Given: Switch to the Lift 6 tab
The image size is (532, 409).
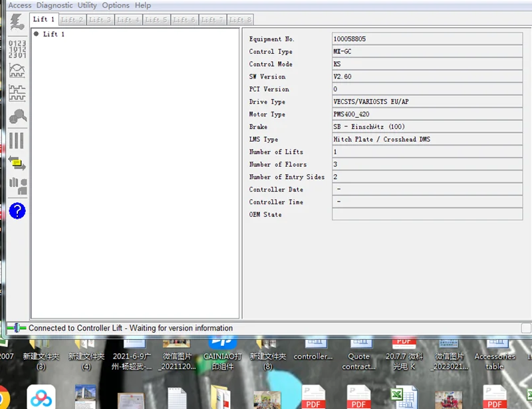Looking at the screenshot, I should [185, 20].
